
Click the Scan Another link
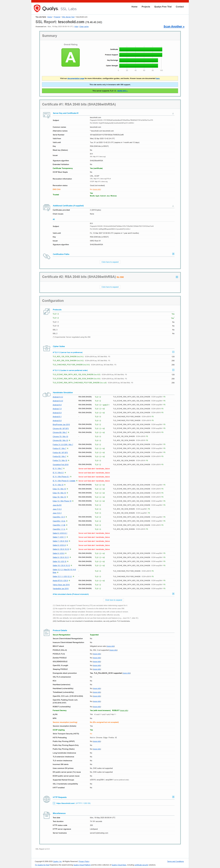point(174,27)
